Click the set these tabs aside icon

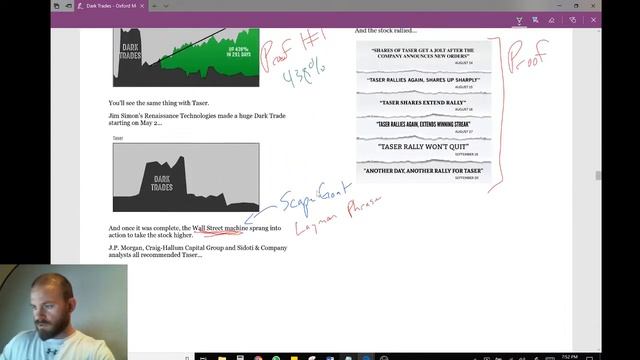[69, 6]
